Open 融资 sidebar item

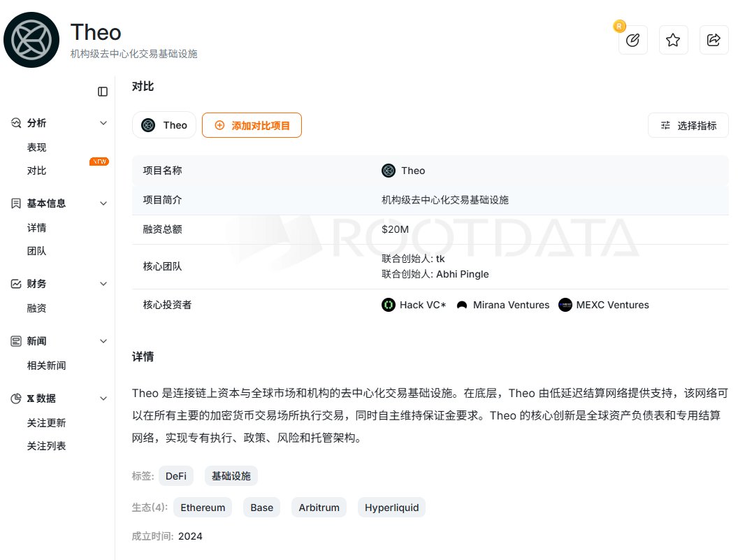pos(37,308)
